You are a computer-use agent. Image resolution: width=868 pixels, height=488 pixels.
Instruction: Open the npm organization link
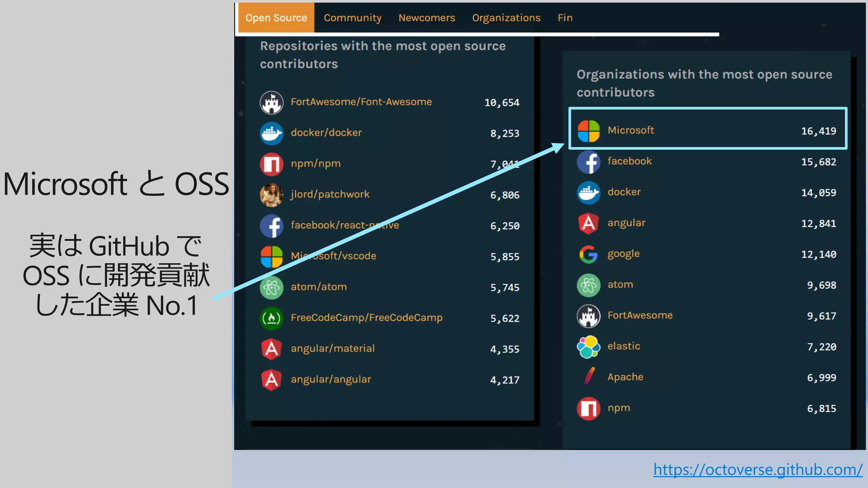click(x=619, y=408)
